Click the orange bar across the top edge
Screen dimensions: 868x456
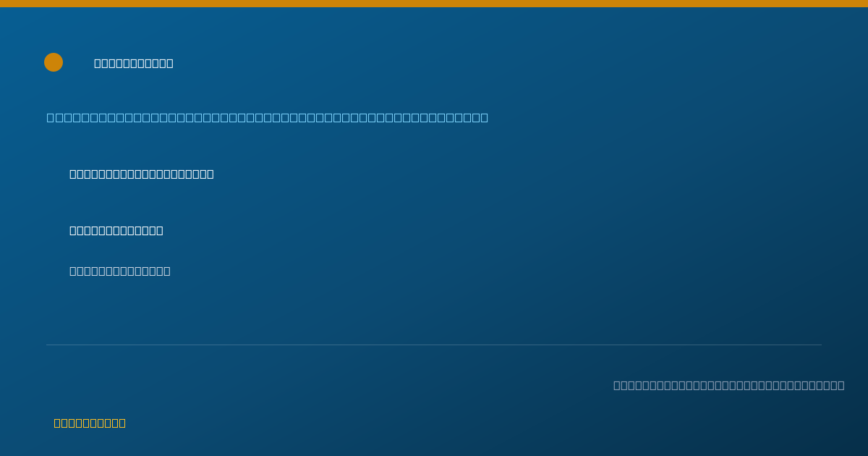pos(434,4)
